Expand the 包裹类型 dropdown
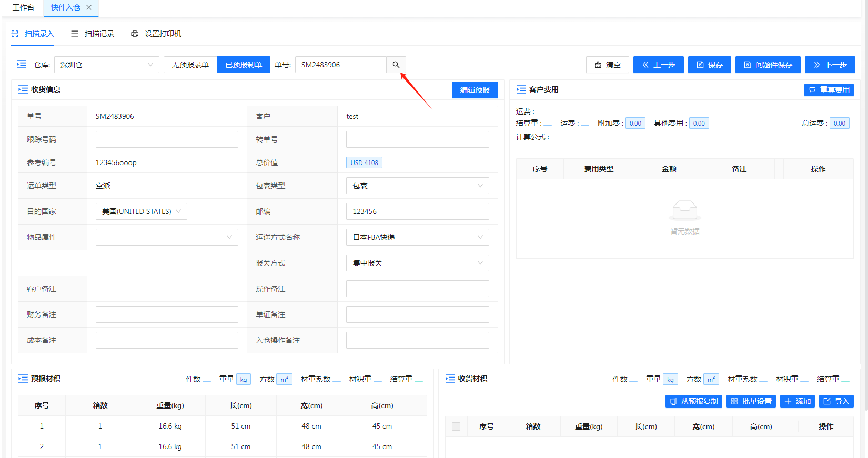This screenshot has width=868, height=458. pyautogui.click(x=417, y=186)
